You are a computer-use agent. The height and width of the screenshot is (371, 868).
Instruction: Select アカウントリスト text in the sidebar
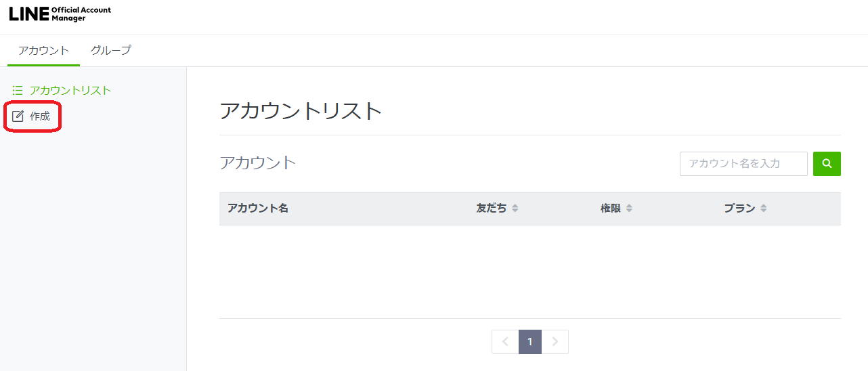[x=70, y=90]
